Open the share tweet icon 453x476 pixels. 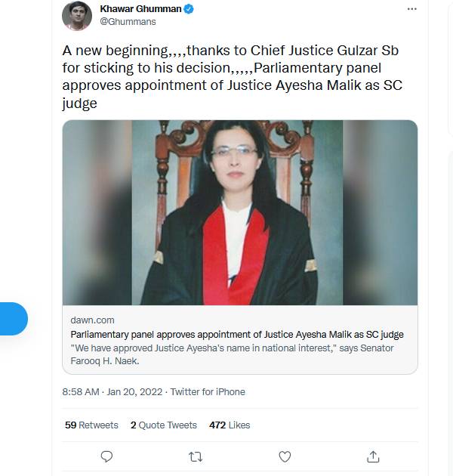coord(373,456)
